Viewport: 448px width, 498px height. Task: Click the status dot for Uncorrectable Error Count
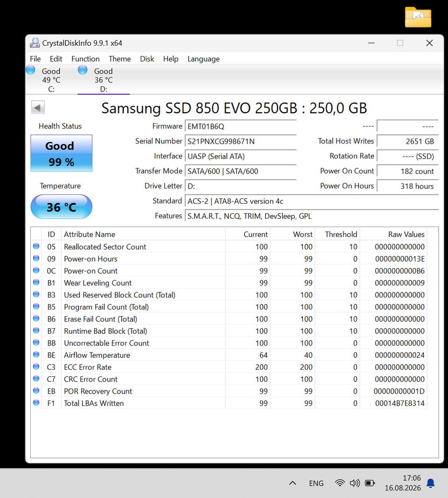pyautogui.click(x=36, y=342)
